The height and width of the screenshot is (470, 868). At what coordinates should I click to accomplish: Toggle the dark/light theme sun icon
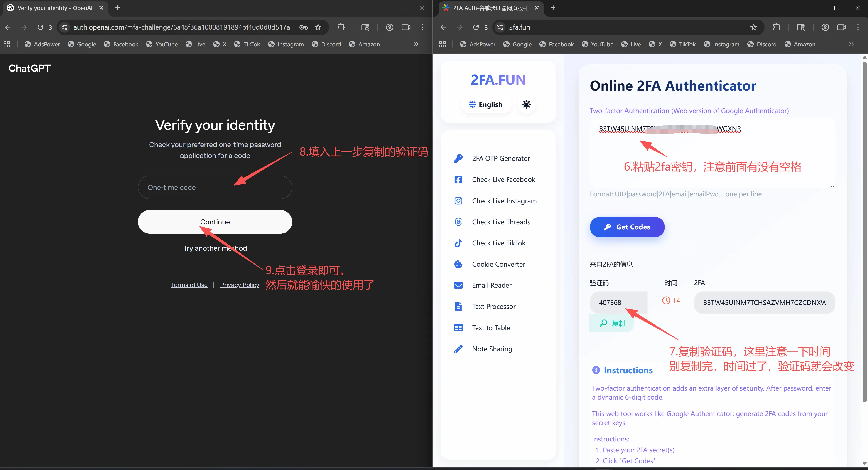tap(526, 104)
